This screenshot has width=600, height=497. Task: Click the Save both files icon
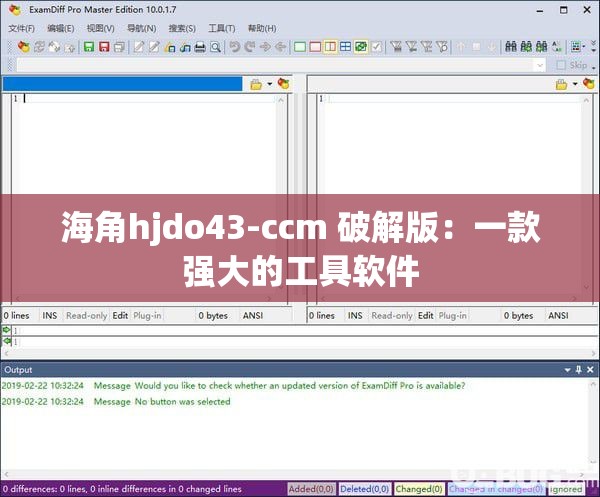[119, 47]
